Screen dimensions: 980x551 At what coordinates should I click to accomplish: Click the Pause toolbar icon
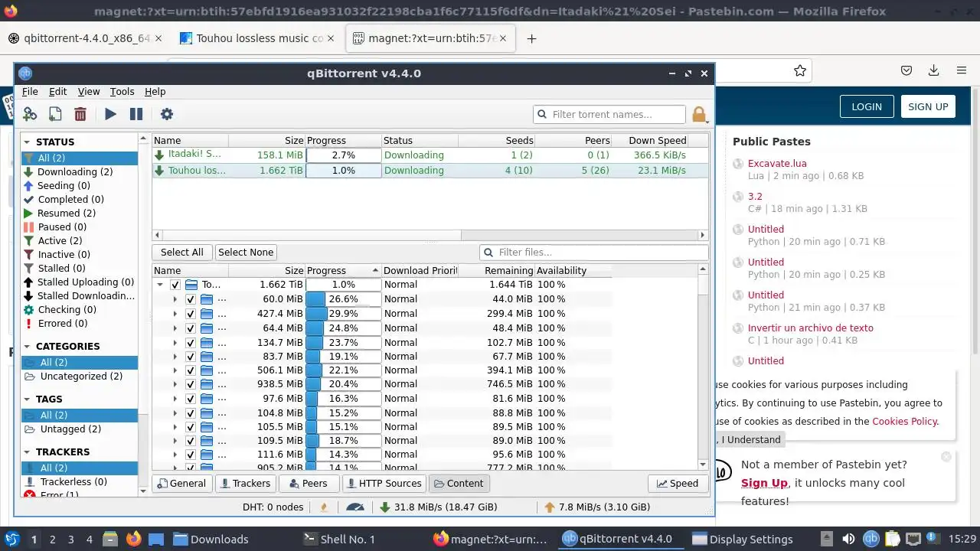tap(136, 114)
